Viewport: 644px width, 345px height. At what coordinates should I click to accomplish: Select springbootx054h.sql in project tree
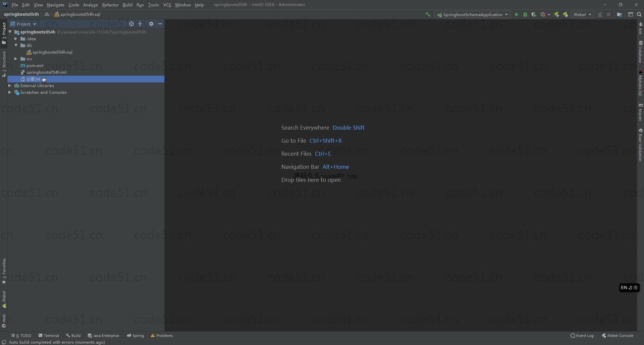52,52
